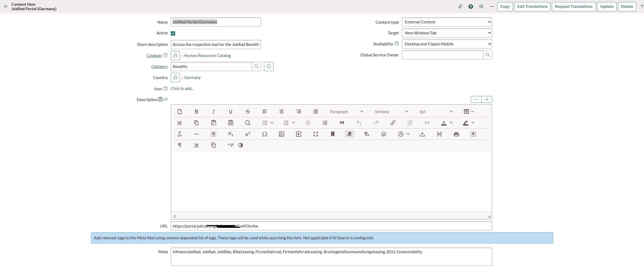644x270 pixels.
Task: Click the Print icon in editor
Action: tap(456, 134)
